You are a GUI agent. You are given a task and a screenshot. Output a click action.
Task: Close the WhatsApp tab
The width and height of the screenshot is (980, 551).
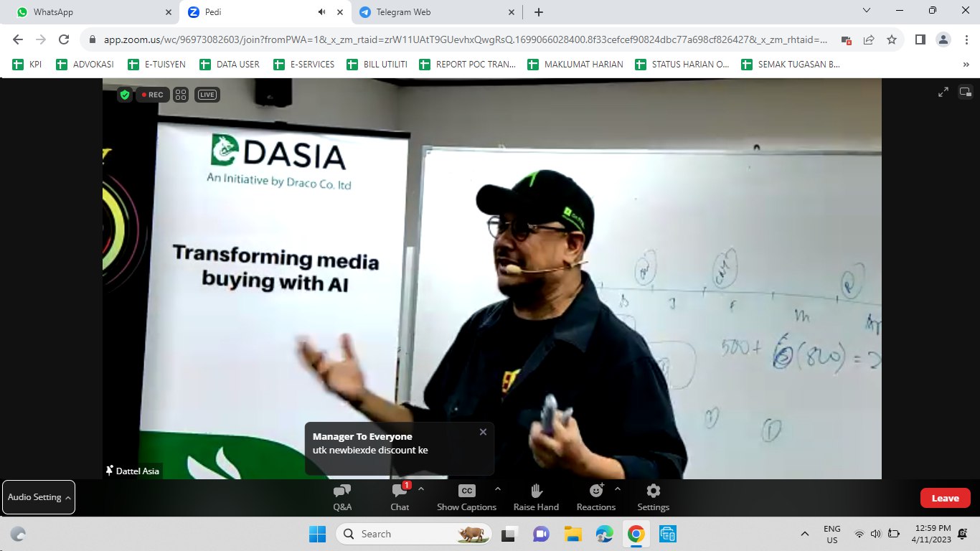169,12
